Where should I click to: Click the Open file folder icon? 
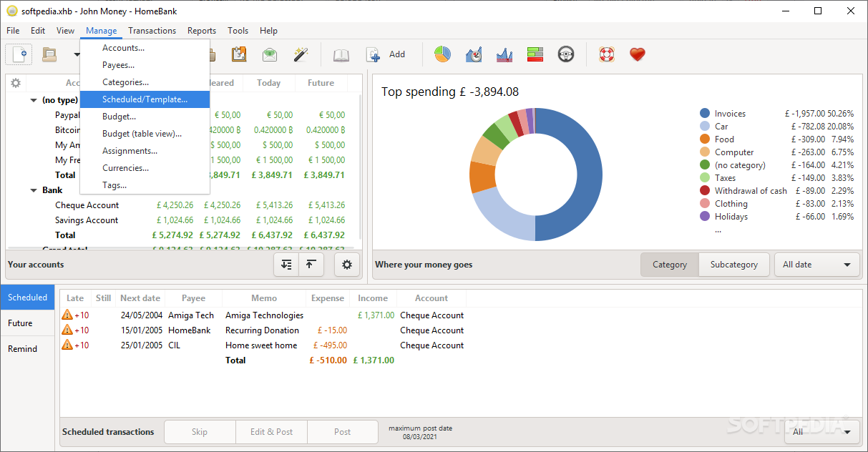pos(49,54)
